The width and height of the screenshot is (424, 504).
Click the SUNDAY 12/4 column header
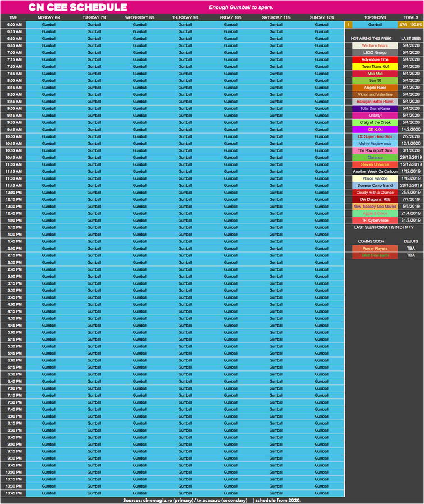point(322,17)
